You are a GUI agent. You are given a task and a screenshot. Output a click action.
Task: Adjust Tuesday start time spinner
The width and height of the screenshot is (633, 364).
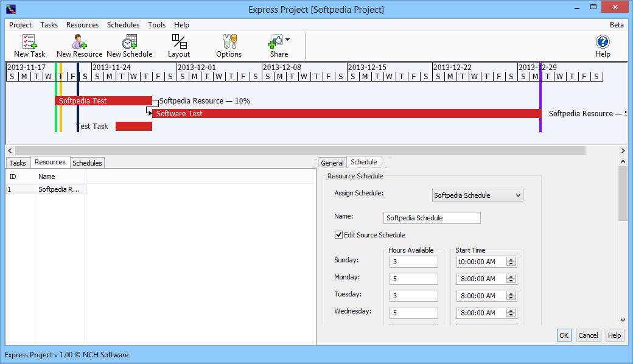tap(511, 295)
